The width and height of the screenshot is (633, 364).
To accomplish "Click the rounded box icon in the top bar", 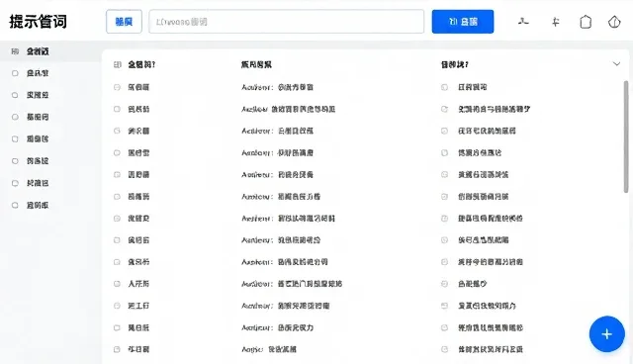I will coord(586,22).
